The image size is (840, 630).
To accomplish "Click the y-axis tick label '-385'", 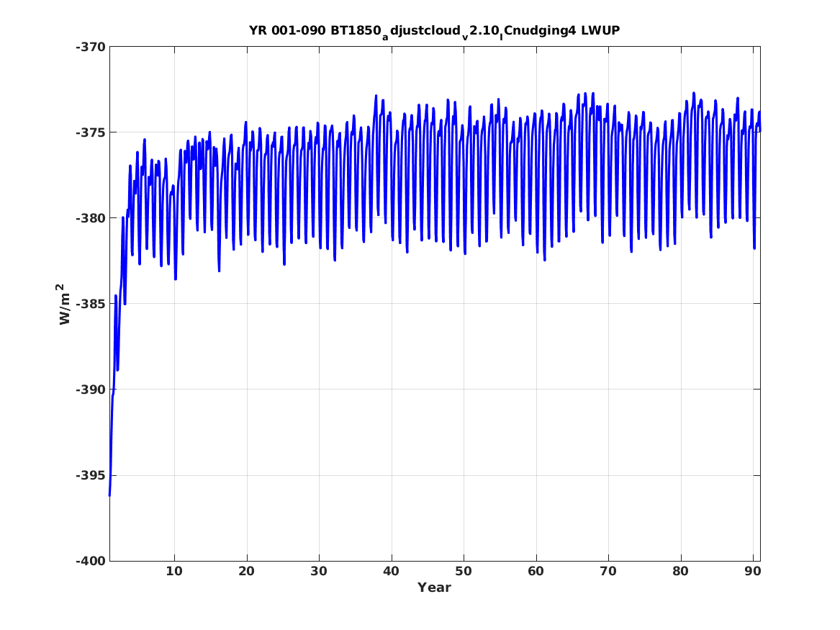I will 91,305.
